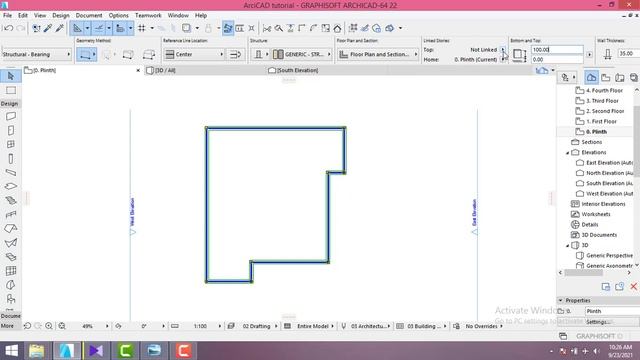Click the Settings... button in Properties

click(598, 322)
